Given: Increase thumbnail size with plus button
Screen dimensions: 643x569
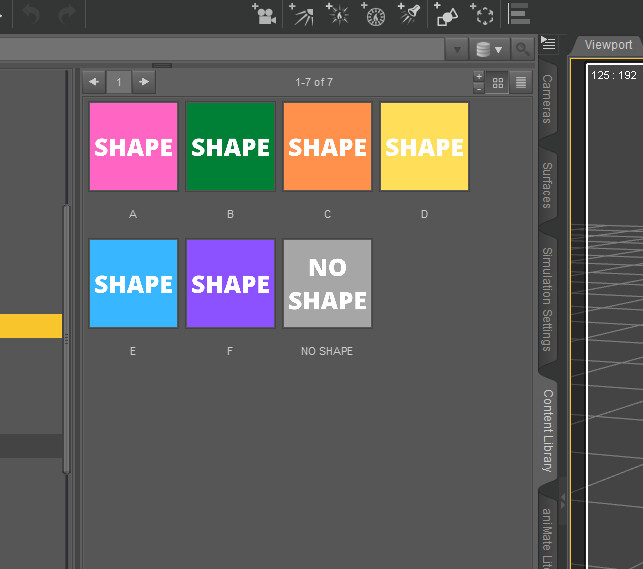Looking at the screenshot, I should click(x=479, y=77).
